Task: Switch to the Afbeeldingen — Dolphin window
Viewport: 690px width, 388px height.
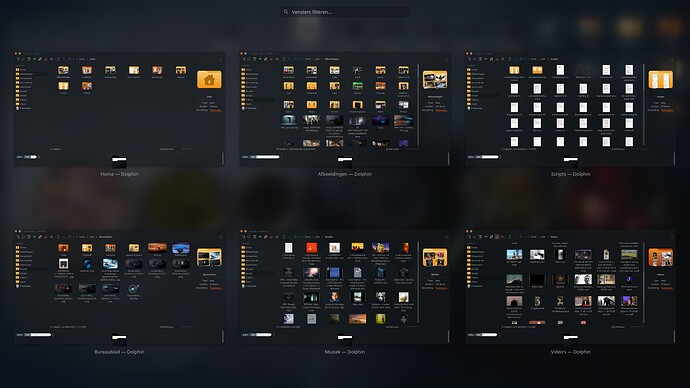Action: (345, 109)
